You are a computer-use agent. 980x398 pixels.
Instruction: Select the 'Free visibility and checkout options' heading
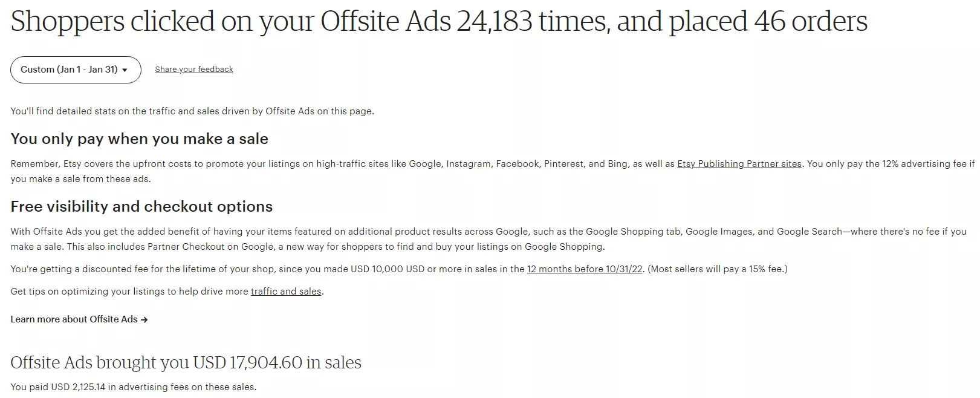coord(141,207)
